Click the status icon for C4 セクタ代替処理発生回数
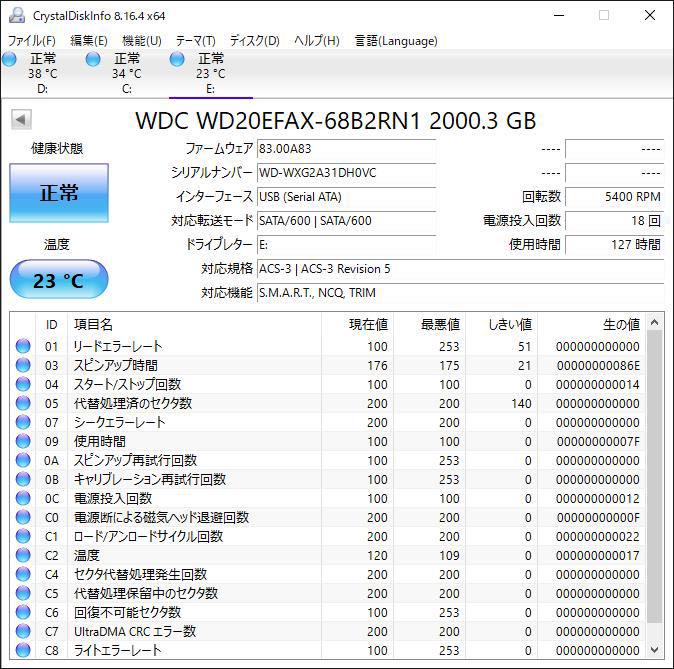The width and height of the screenshot is (674, 669). pyautogui.click(x=23, y=574)
